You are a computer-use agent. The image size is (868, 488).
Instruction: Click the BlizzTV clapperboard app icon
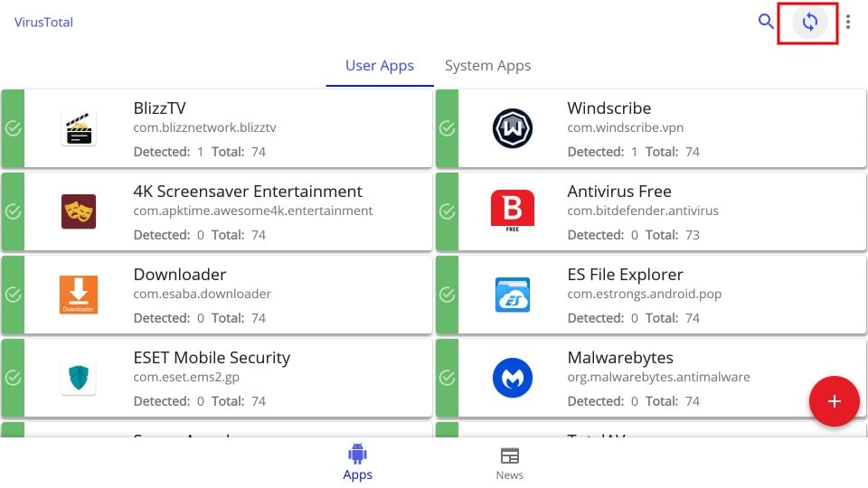pyautogui.click(x=79, y=128)
